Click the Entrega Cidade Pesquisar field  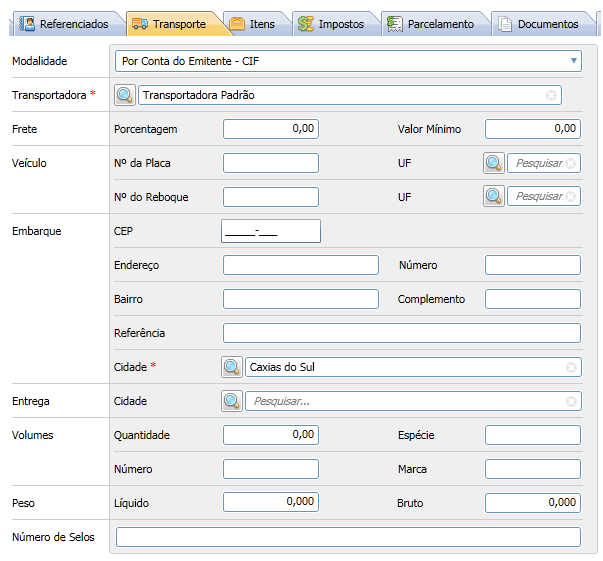tap(413, 401)
